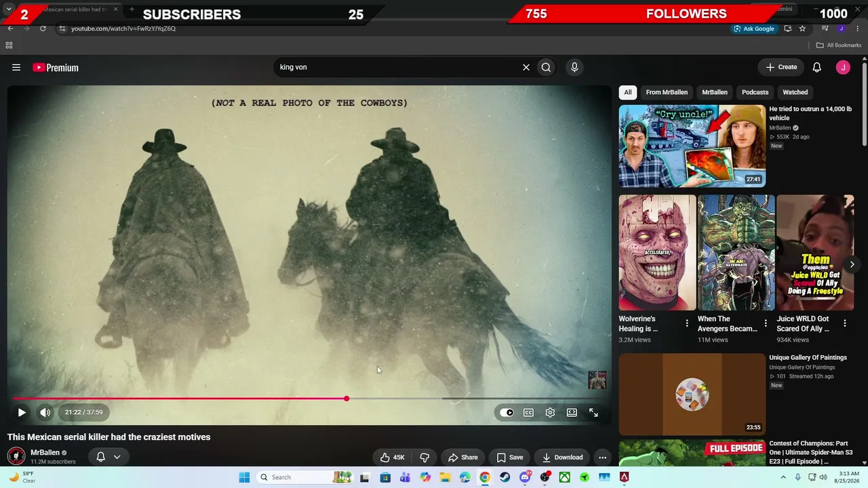Screen dimensions: 868x488
Task: Like the video with 45K likes
Action: point(392,457)
